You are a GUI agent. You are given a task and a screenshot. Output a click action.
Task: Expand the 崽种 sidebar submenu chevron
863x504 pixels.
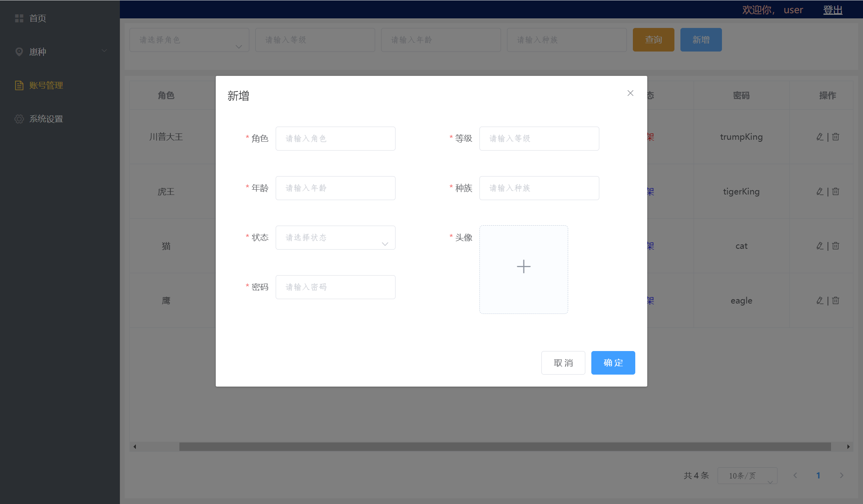[104, 51]
